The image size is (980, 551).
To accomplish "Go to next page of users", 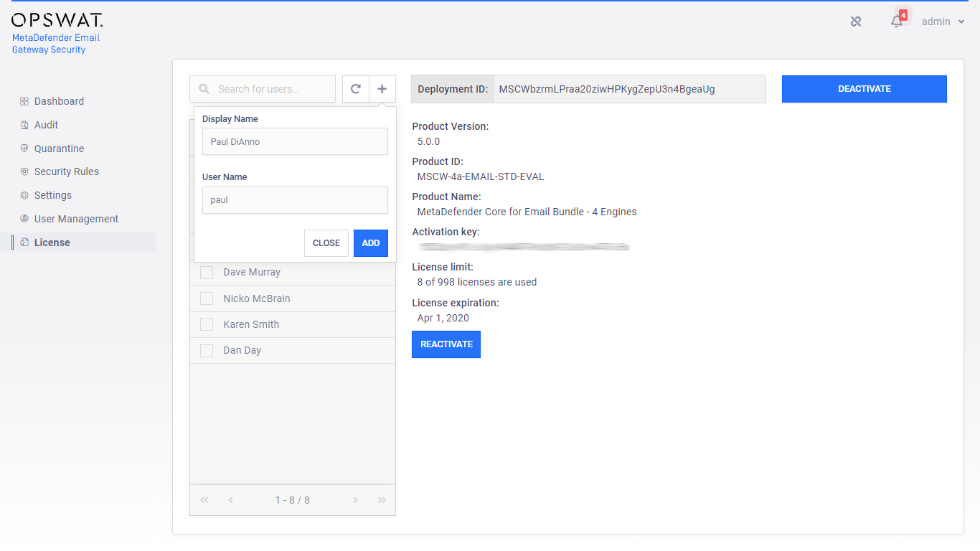I will (355, 500).
